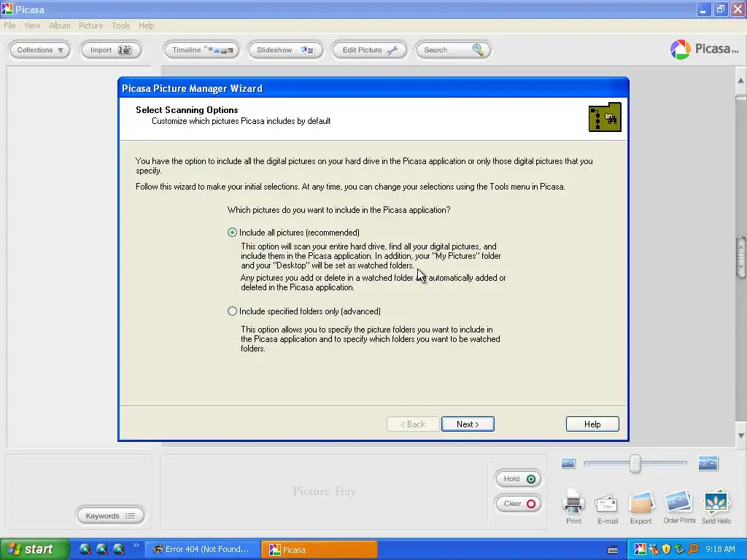Click the Picasa title bar icon

[7, 9]
